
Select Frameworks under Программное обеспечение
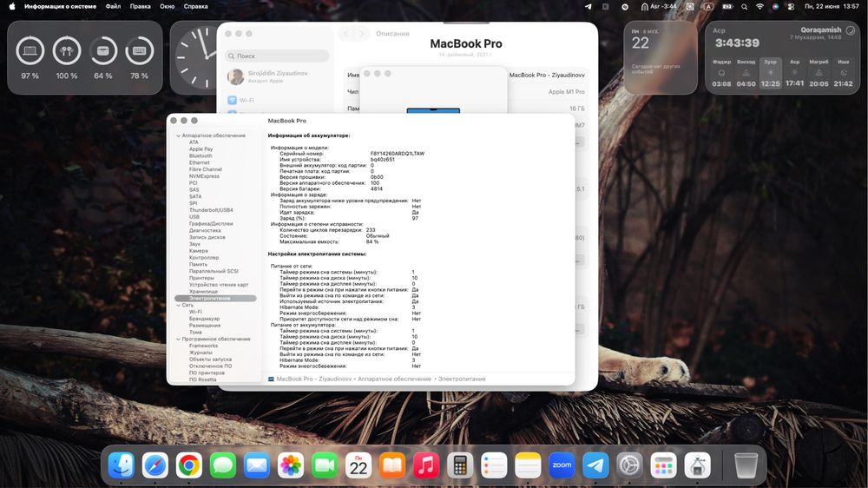203,346
